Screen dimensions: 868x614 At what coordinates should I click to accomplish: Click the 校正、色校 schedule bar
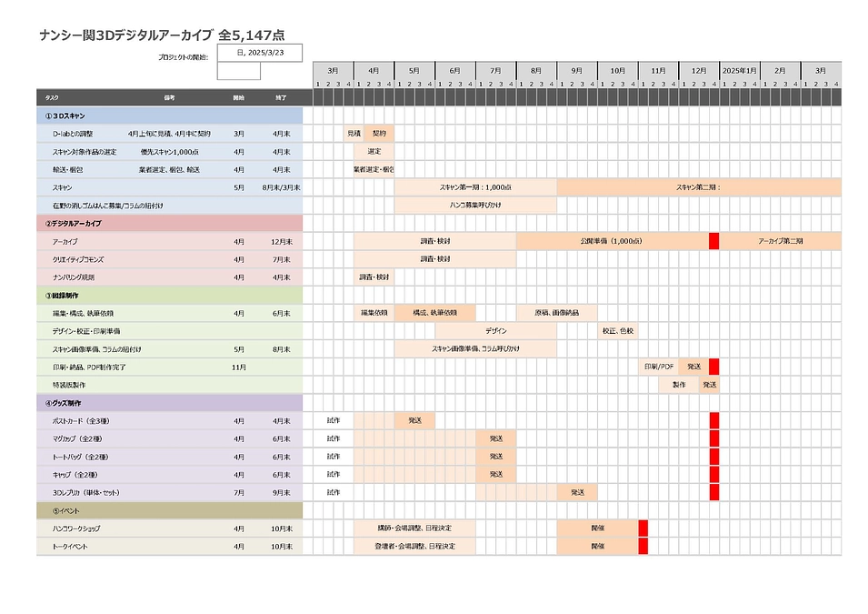click(617, 331)
